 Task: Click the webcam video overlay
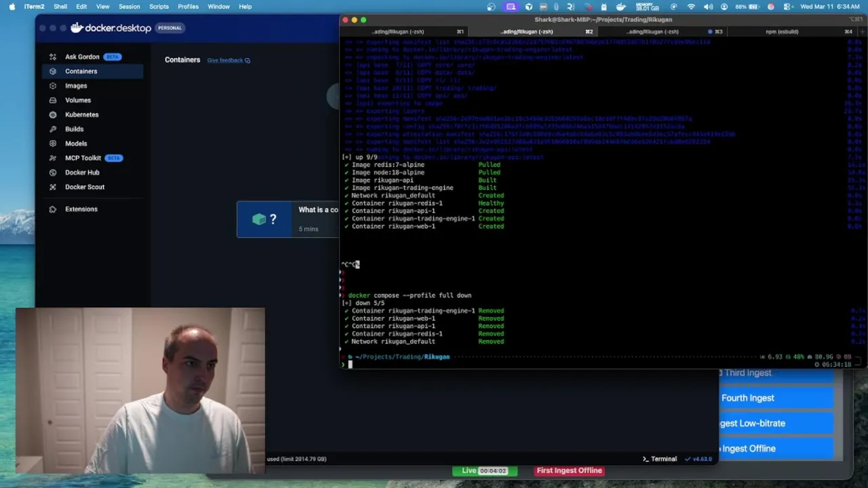[x=140, y=391]
